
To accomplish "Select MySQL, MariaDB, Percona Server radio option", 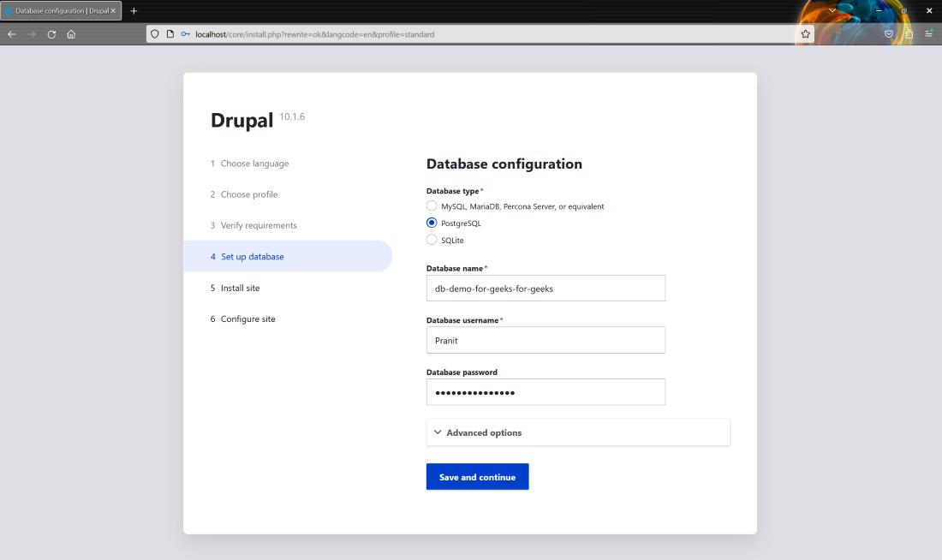I will 432,206.
